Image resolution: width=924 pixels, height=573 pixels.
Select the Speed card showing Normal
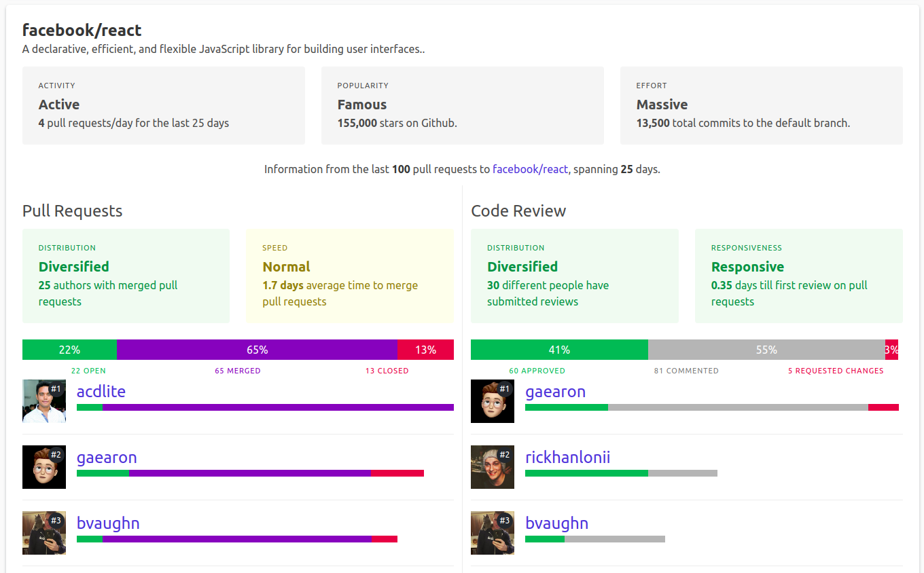(x=349, y=276)
